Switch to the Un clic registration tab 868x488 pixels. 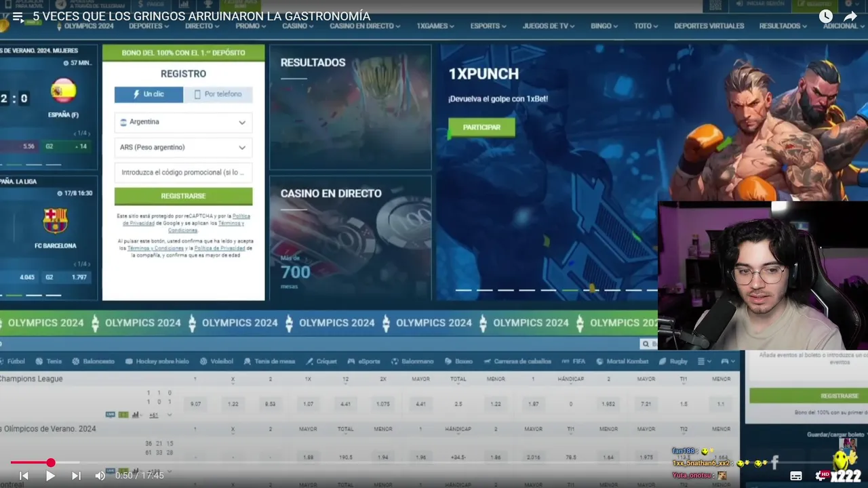tap(149, 94)
